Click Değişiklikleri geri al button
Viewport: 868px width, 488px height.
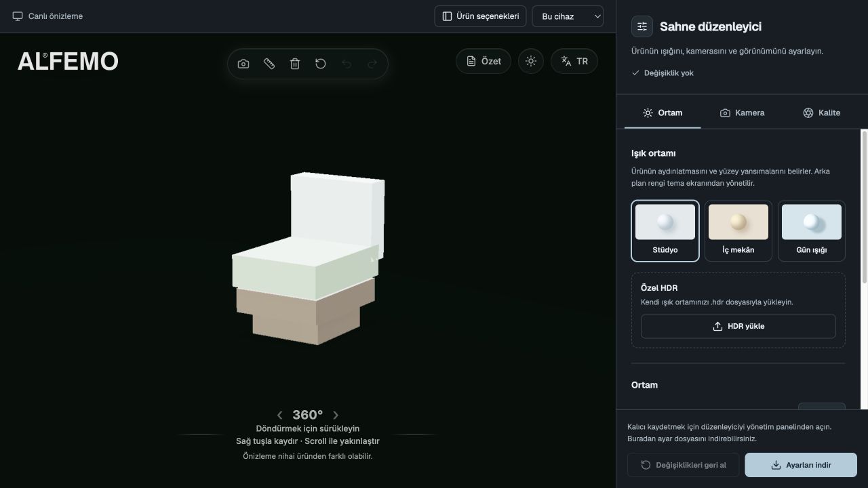684,465
